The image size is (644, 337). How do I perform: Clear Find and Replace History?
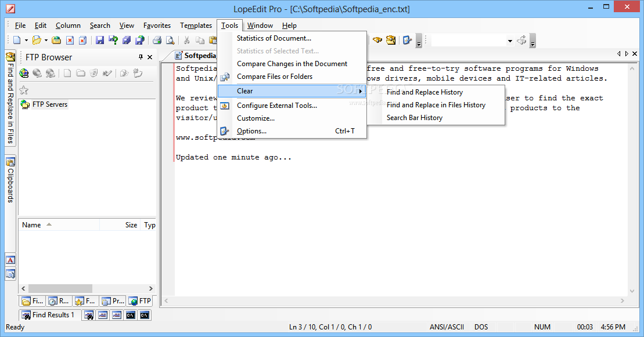click(x=436, y=92)
